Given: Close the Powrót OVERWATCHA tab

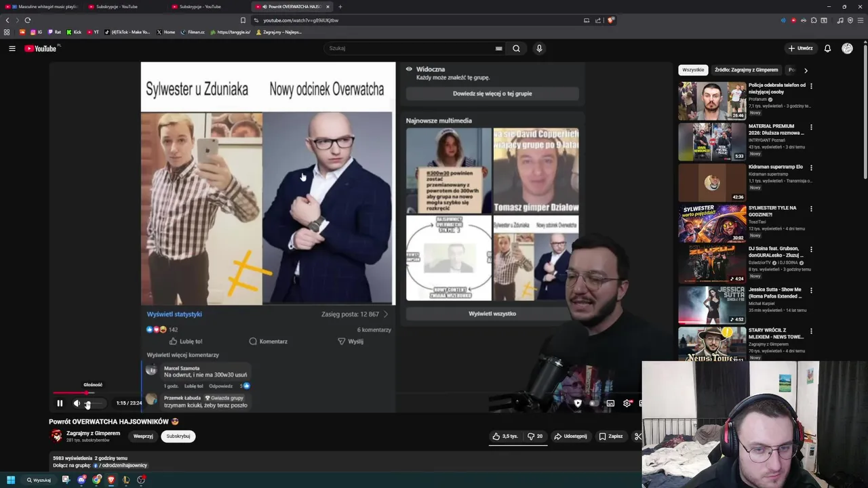Looking at the screenshot, I should pos(328,7).
